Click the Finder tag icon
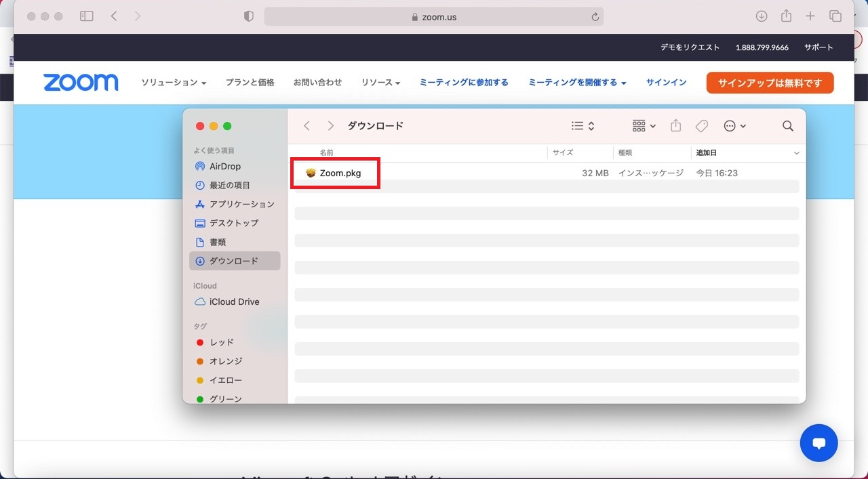Screen dimensions: 868x479 coord(702,126)
